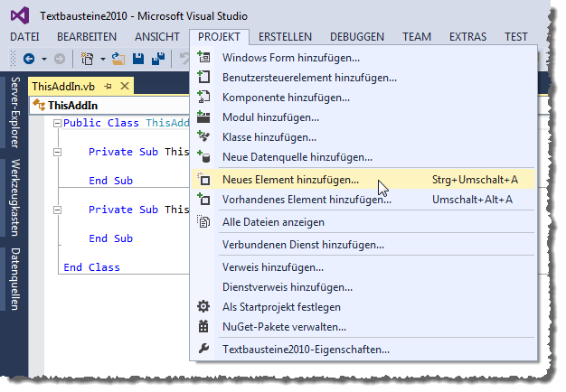Click the Als Startprojekt festlegen gear icon
The image size is (566, 392).
pos(203,306)
